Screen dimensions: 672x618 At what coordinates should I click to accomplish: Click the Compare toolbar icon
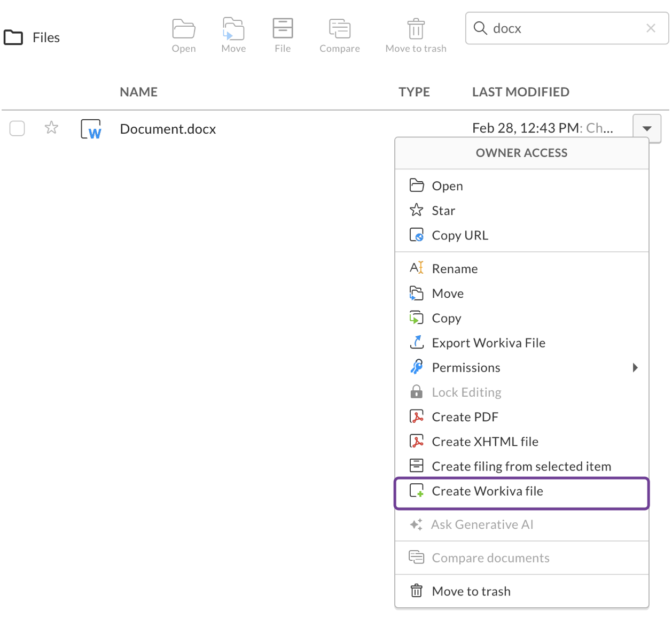point(339,29)
